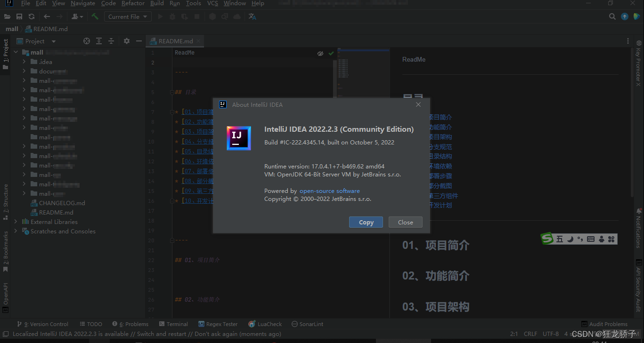
Task: Click the 2:1 caret position in the status bar
Action: 514,334
